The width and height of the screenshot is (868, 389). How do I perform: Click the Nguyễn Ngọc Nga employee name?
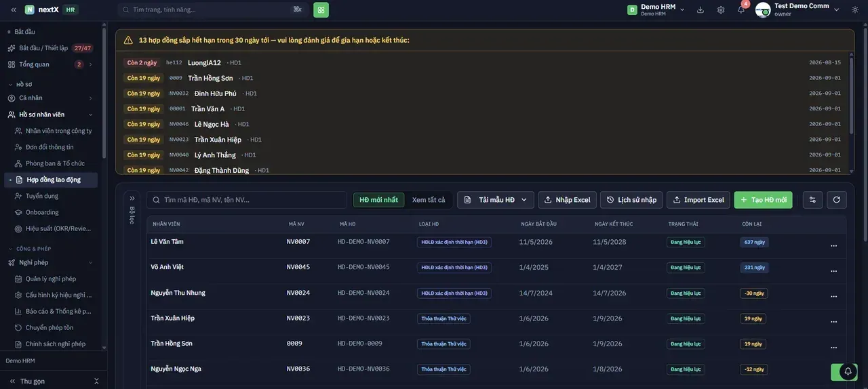(176, 369)
